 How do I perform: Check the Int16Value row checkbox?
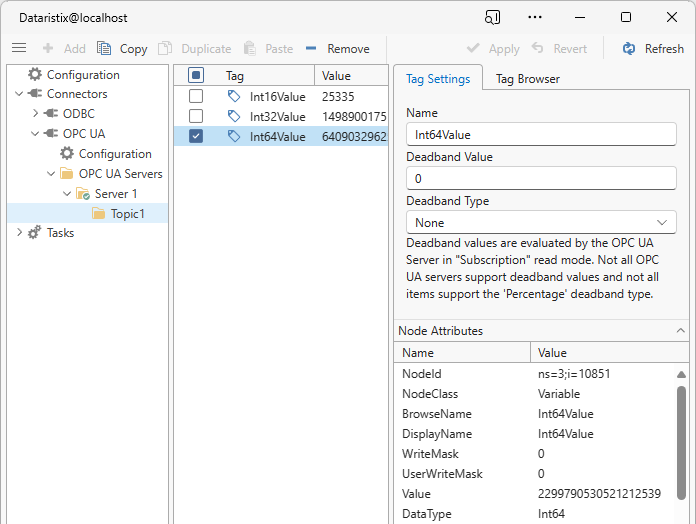click(196, 96)
